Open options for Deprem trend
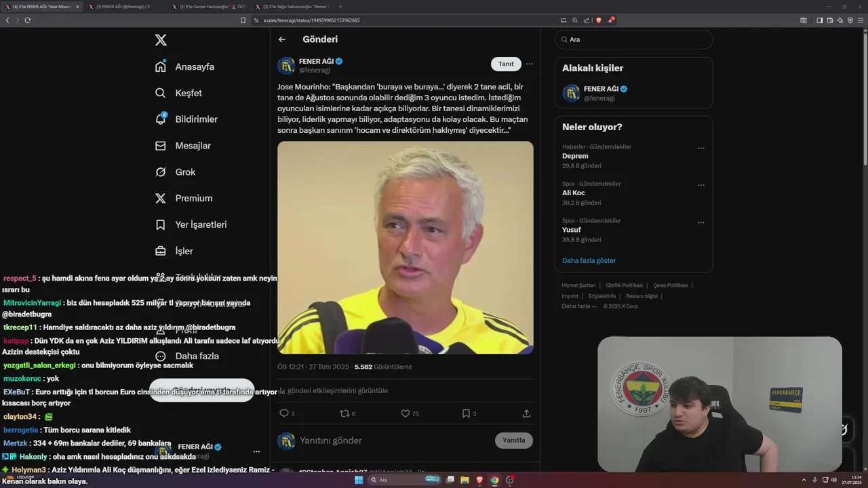The height and width of the screenshot is (488, 868). 701,148
